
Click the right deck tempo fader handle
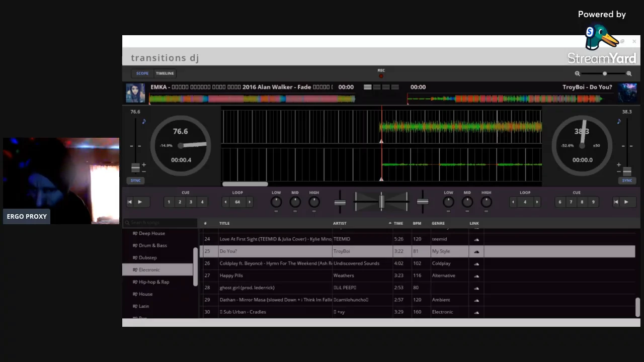point(627,171)
